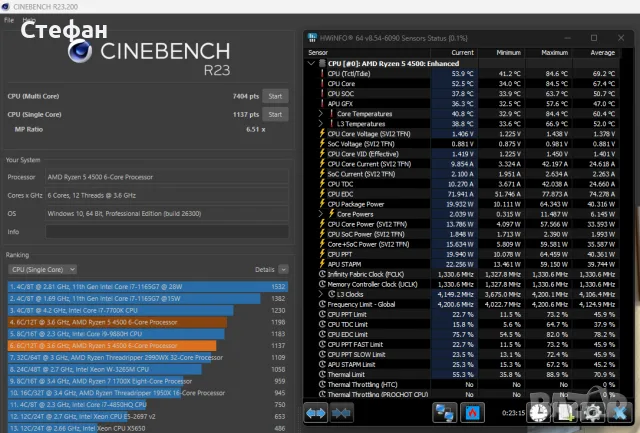Select Infinity Fabric Clock (FCLK) row
Screen dimensions: 640x433
point(461,274)
